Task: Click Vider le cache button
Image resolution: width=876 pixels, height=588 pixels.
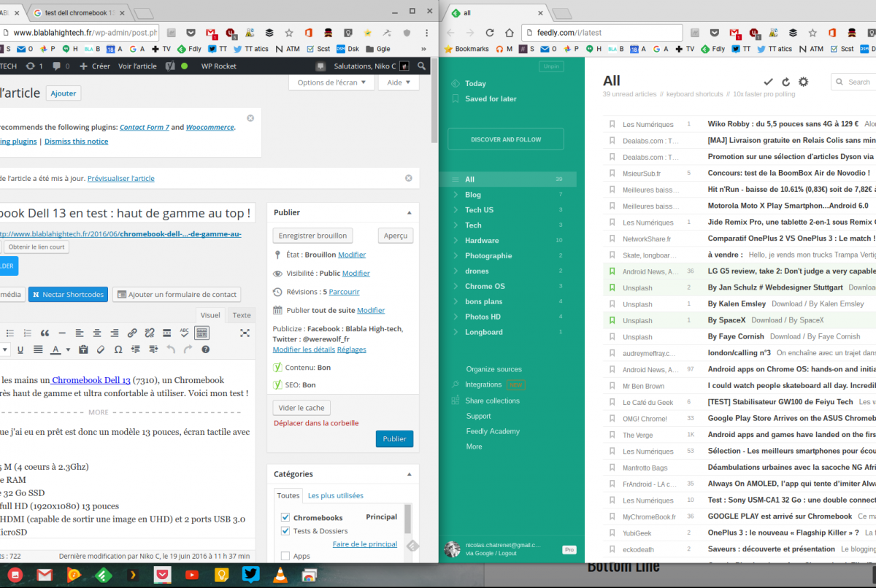Action: (x=301, y=407)
